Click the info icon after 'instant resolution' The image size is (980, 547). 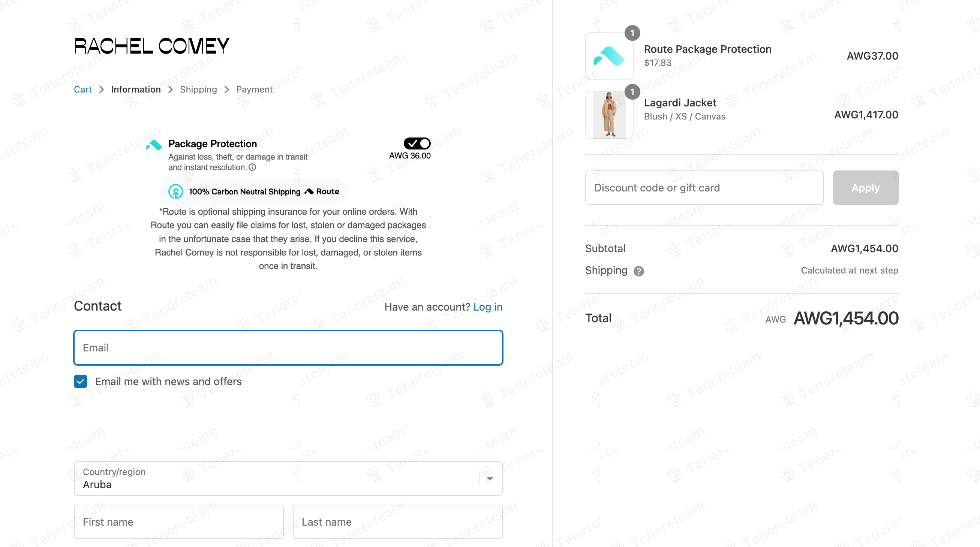coord(252,167)
